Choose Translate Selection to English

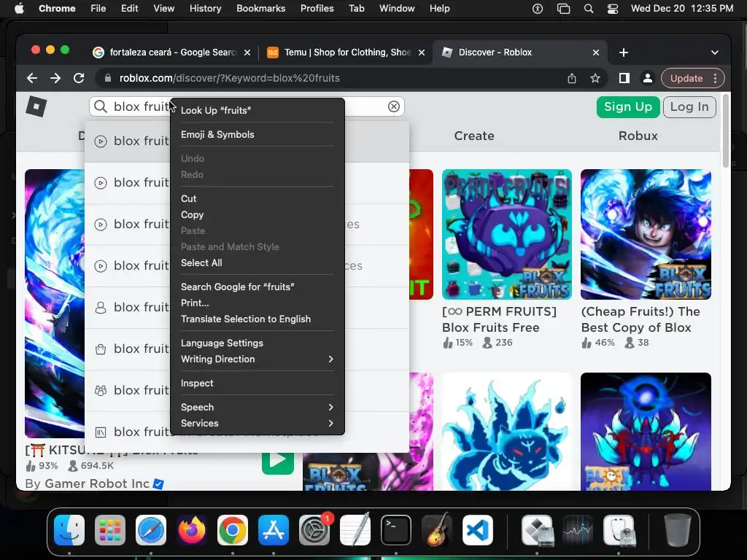point(258,319)
